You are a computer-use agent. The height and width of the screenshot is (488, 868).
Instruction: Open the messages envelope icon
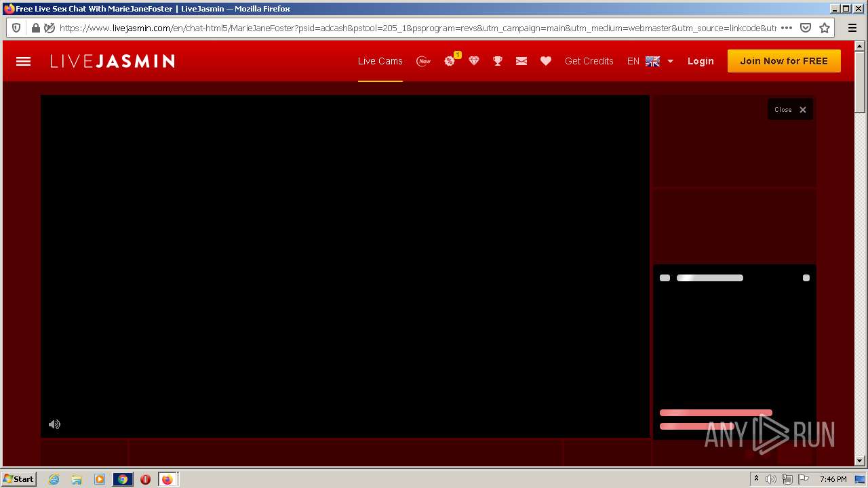pyautogui.click(x=521, y=61)
